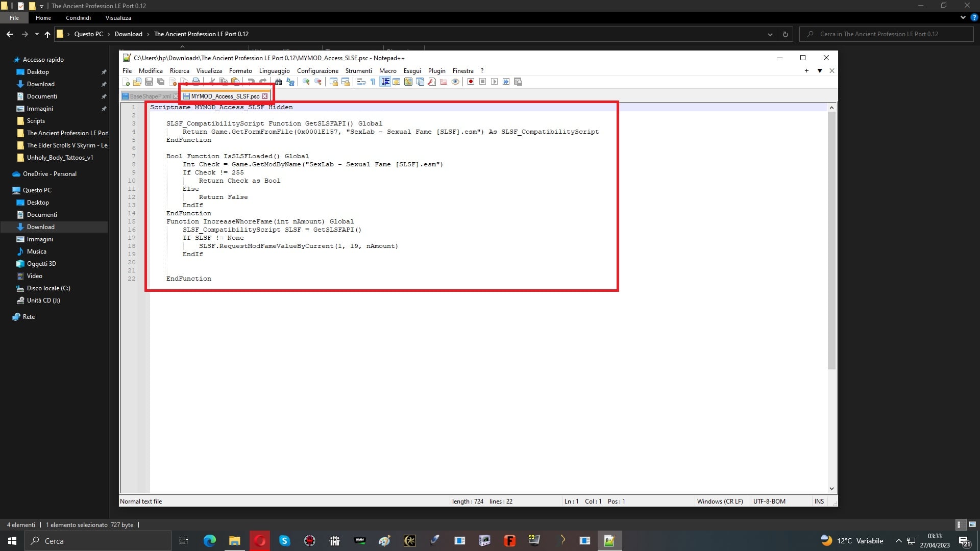Save the recorded macro icon
This screenshot has height=551, width=980.
(x=518, y=82)
